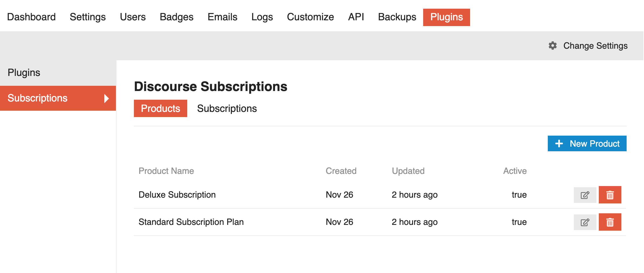This screenshot has width=644, height=273.
Task: Click the plus icon on New Product
Action: pyautogui.click(x=559, y=143)
